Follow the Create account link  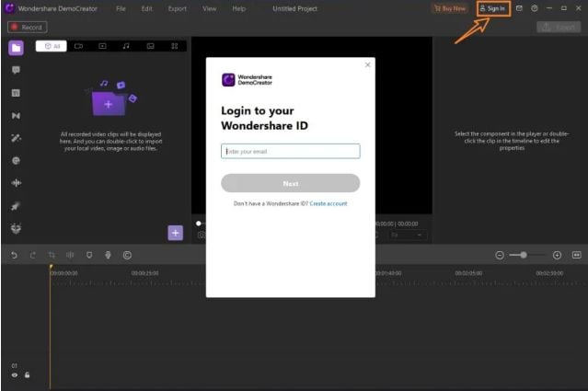(329, 203)
